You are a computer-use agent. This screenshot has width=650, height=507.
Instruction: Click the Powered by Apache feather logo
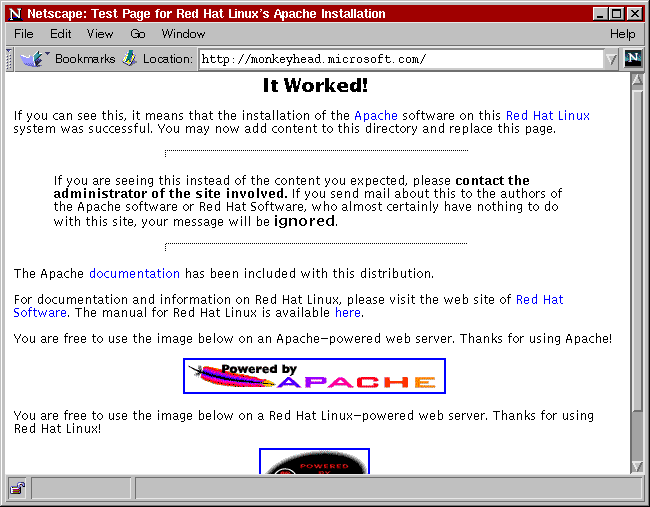(314, 376)
